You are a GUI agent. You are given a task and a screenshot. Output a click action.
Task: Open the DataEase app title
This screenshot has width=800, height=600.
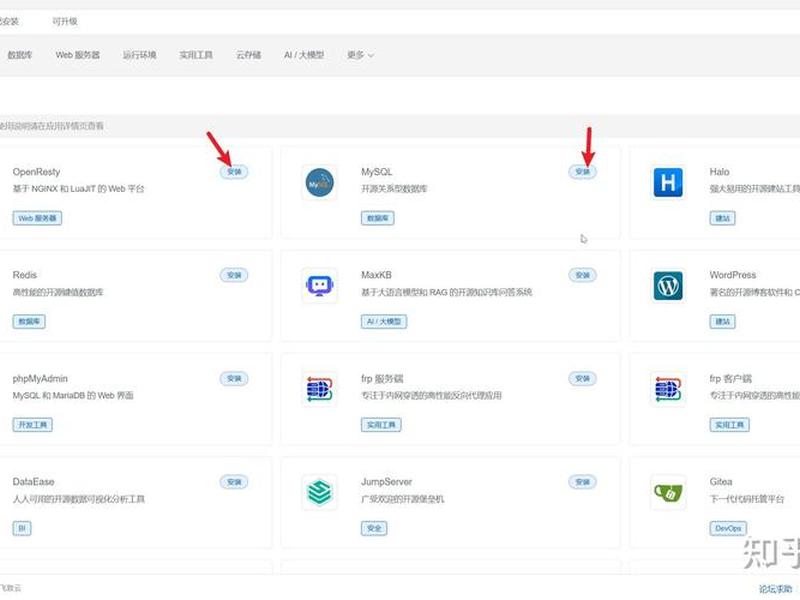[x=33, y=482]
